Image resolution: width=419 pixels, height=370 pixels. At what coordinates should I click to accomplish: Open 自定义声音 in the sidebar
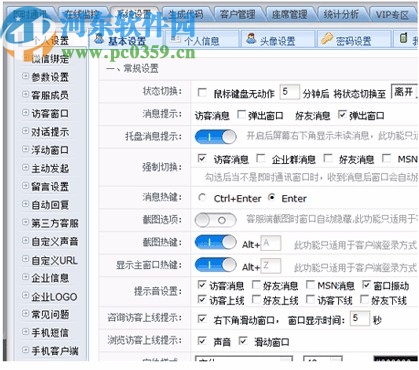[x=55, y=241]
